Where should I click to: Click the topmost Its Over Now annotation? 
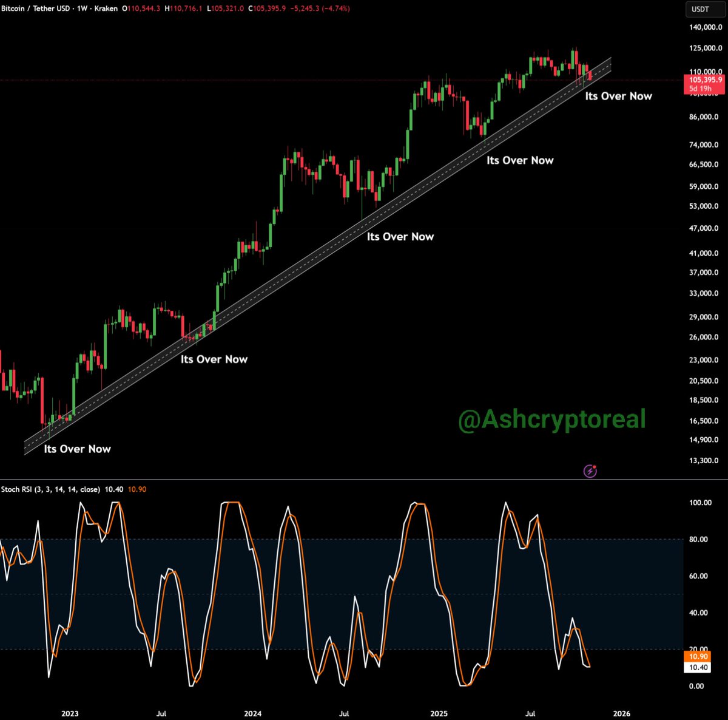tap(618, 96)
